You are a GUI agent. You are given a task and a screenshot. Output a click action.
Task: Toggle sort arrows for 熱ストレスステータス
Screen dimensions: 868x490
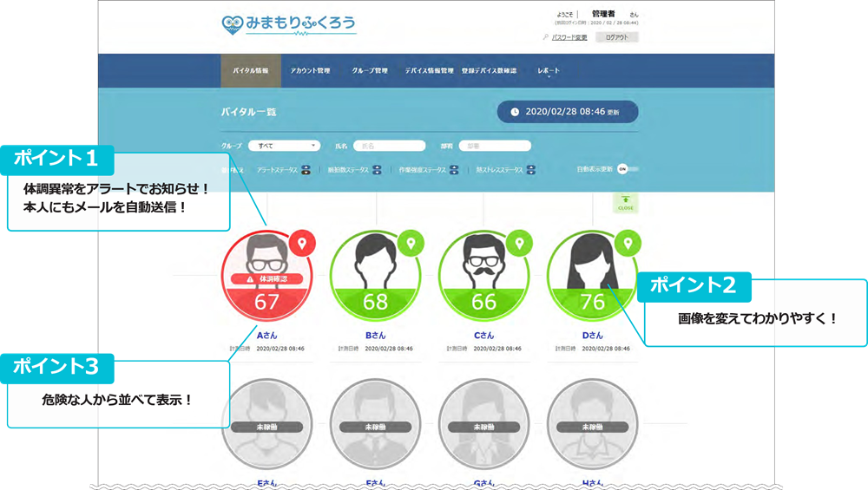coord(531,170)
